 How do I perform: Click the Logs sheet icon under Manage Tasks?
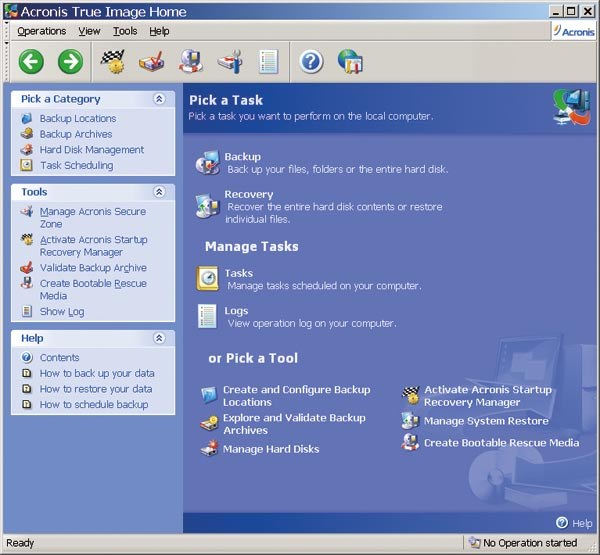(x=207, y=316)
